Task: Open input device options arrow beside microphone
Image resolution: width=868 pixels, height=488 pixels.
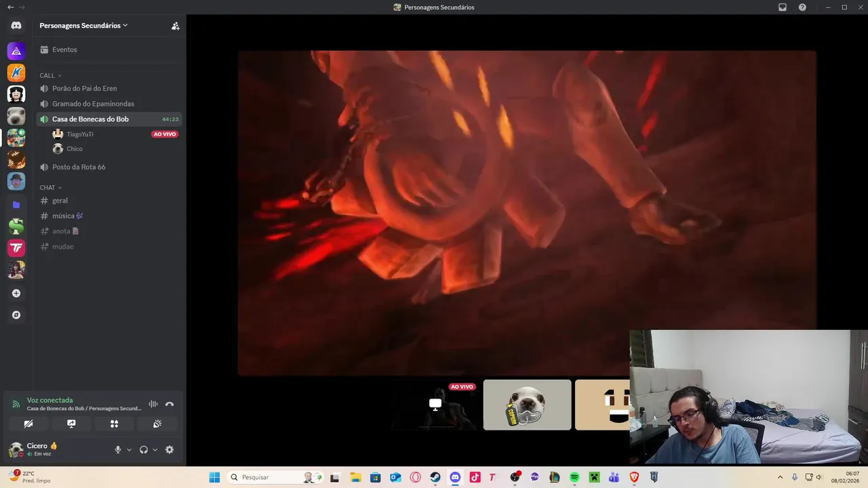Action: (x=129, y=450)
